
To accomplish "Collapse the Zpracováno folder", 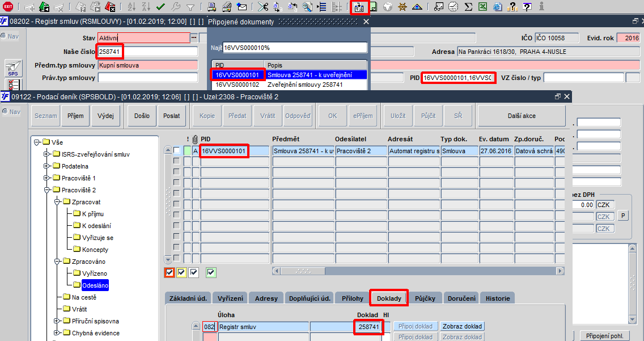I will coord(57,262).
